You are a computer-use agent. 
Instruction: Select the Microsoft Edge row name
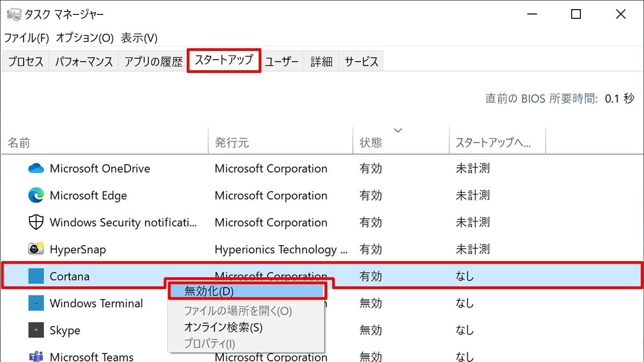(89, 195)
